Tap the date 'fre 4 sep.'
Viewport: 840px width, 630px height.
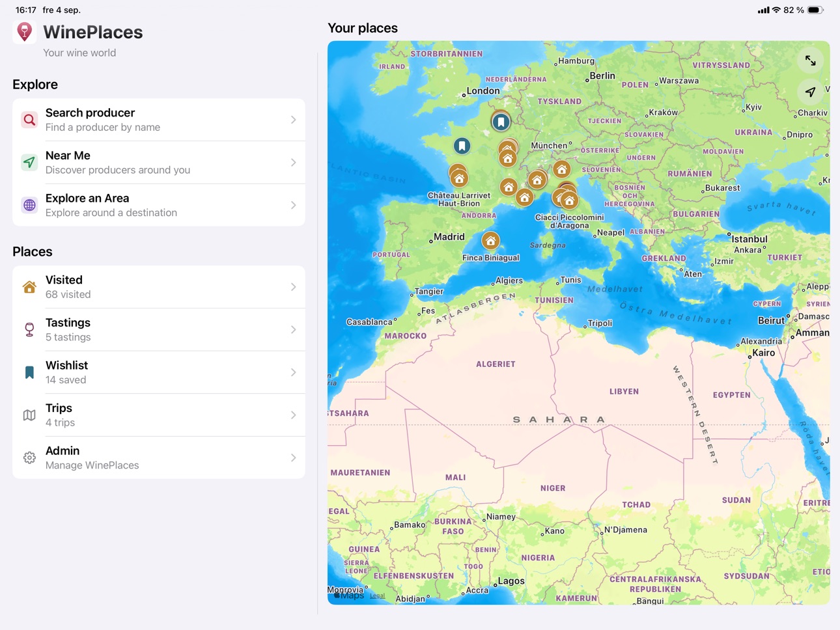[62, 10]
